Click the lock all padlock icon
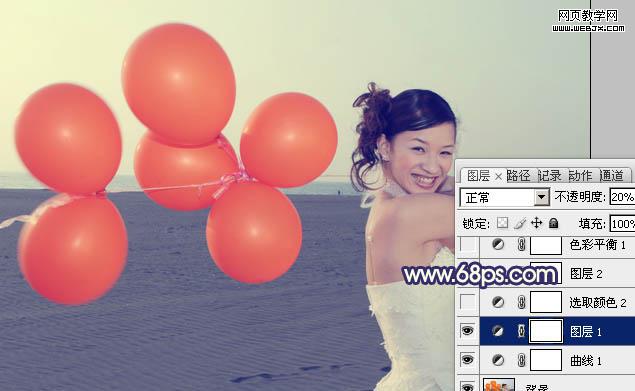Viewport: 635px width, 391px height. tap(554, 223)
